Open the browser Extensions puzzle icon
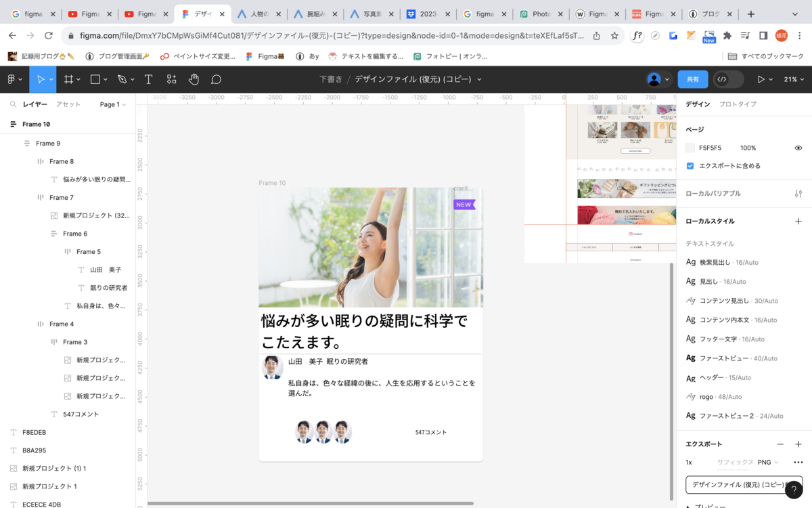This screenshot has width=812, height=508. click(727, 36)
